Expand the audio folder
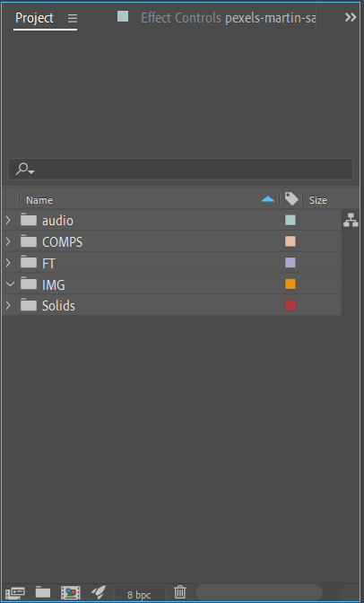364x603 pixels. [x=8, y=220]
